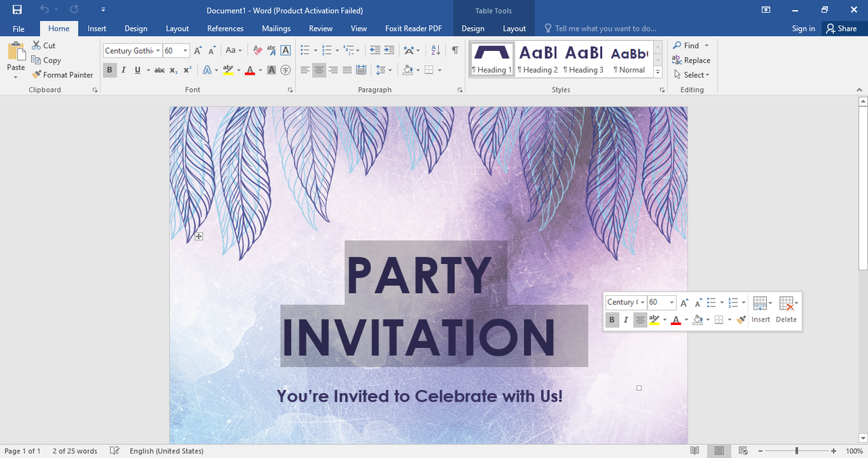Open spelling proofing icon in the status bar

[x=115, y=451]
